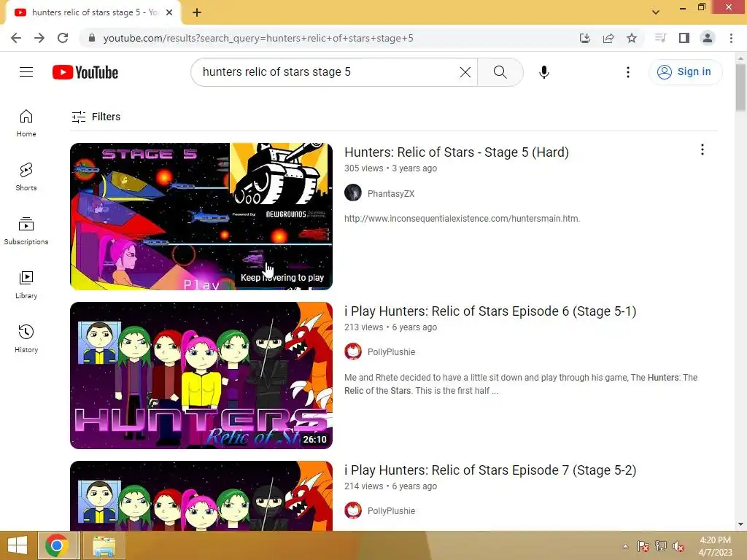Open Subscriptions in the sidebar

pos(26,231)
